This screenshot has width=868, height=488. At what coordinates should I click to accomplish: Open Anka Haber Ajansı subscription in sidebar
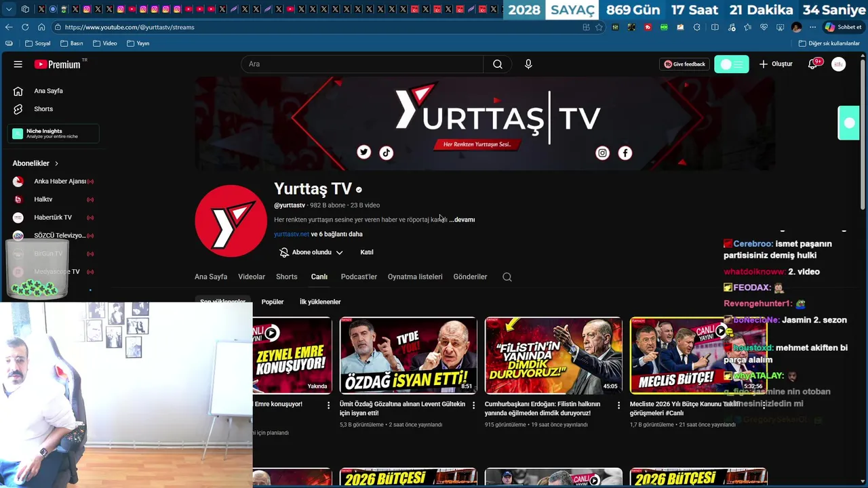click(x=53, y=182)
